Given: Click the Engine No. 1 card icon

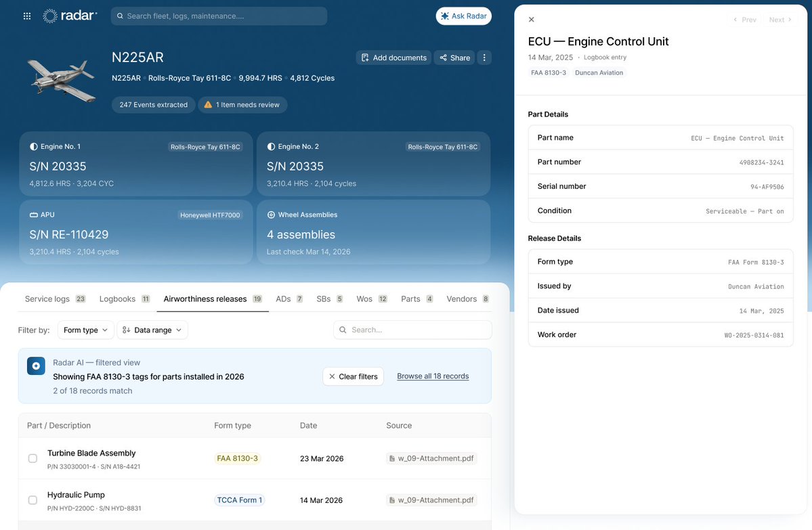Looking at the screenshot, I should click(34, 146).
